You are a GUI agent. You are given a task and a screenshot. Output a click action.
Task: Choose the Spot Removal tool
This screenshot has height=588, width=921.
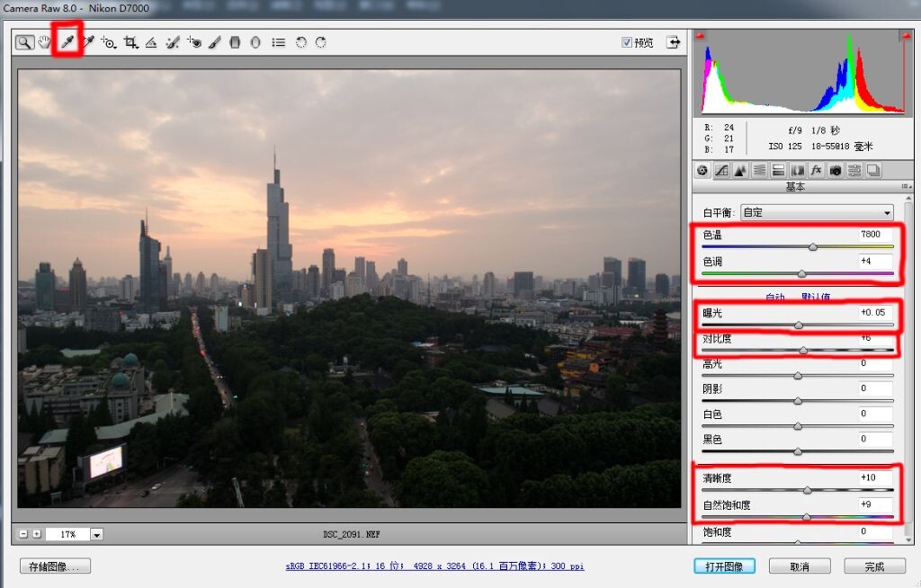coord(172,42)
